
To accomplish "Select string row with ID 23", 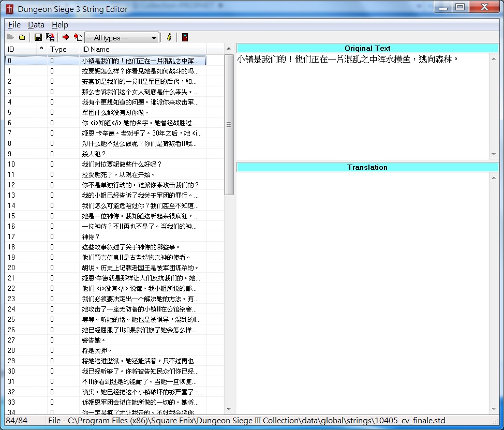I will point(106,299).
